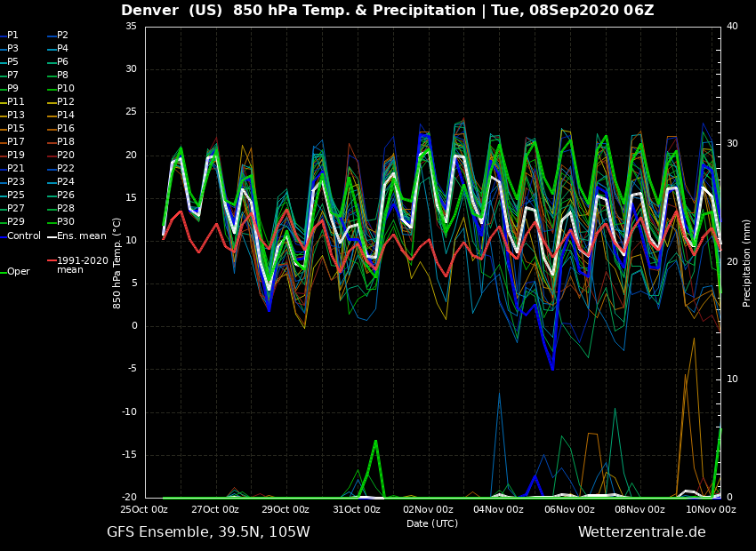Viewport: 756px width, 551px height.
Task: Click the Wetterzentrale.de text
Action: tap(641, 532)
